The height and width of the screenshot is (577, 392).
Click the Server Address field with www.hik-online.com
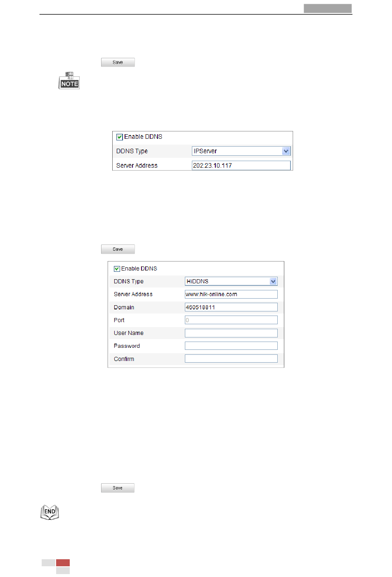point(231,294)
